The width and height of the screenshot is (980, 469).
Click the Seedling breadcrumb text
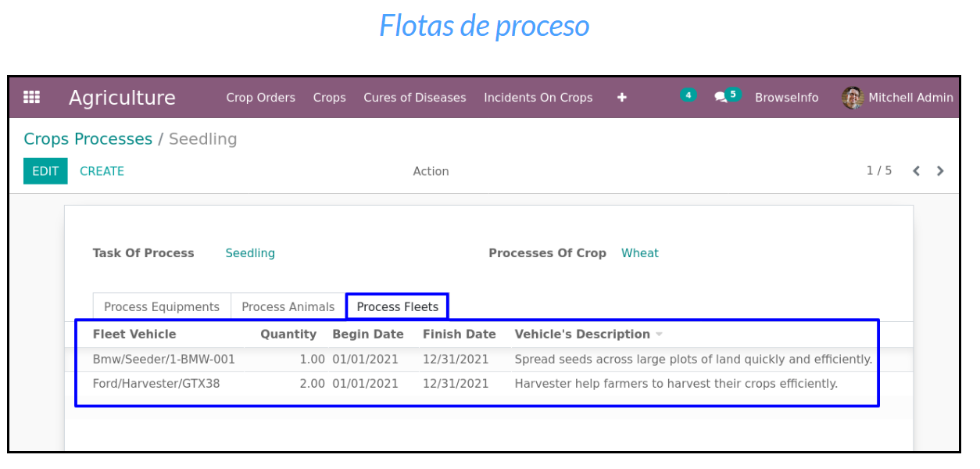tap(202, 139)
